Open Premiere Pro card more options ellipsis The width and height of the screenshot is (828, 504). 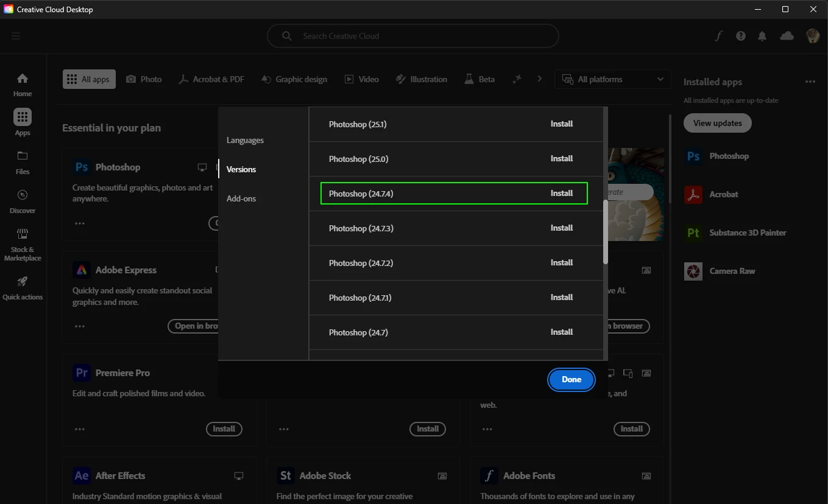pyautogui.click(x=80, y=429)
